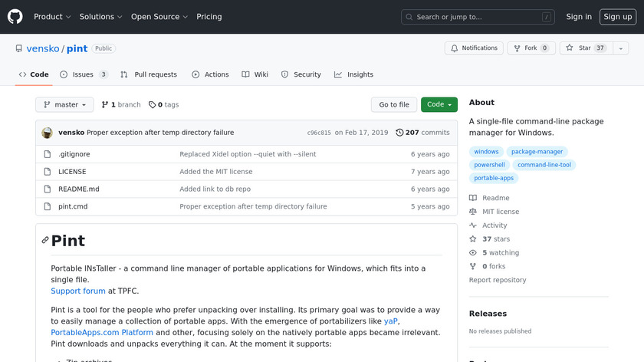Select the portable-apps topic tag
This screenshot has height=362, width=644.
tap(494, 178)
